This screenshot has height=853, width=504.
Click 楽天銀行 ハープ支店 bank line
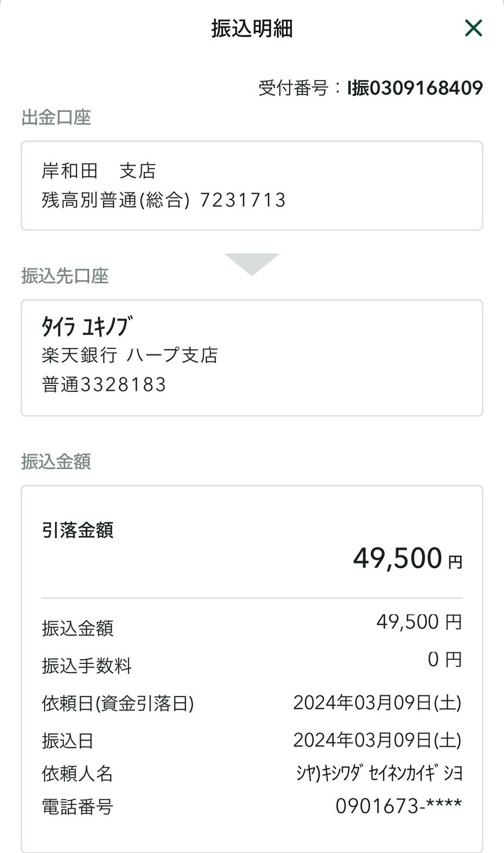click(130, 355)
